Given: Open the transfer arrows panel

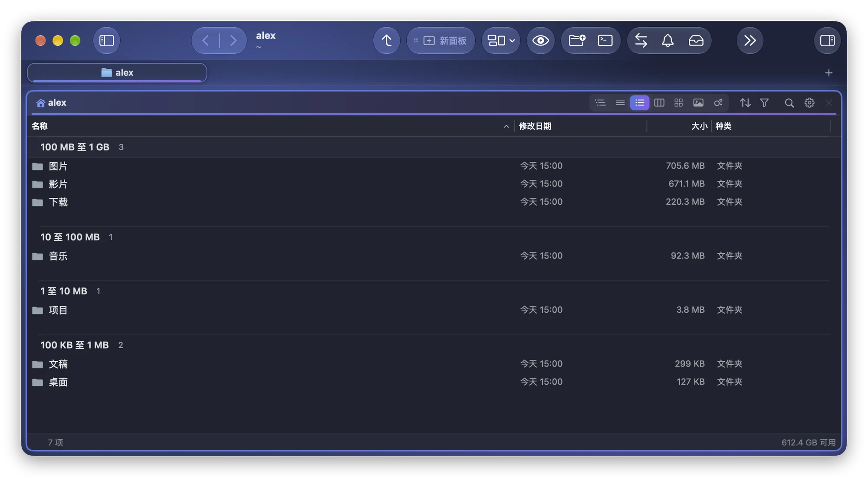Looking at the screenshot, I should click(641, 40).
